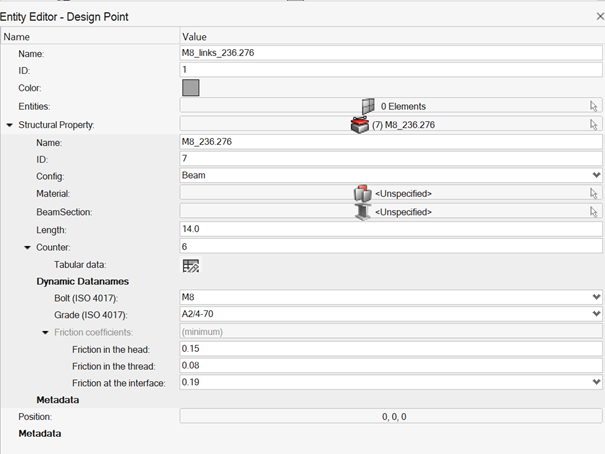Click the gray Color swatch
This screenshot has width=605, height=454.
190,88
